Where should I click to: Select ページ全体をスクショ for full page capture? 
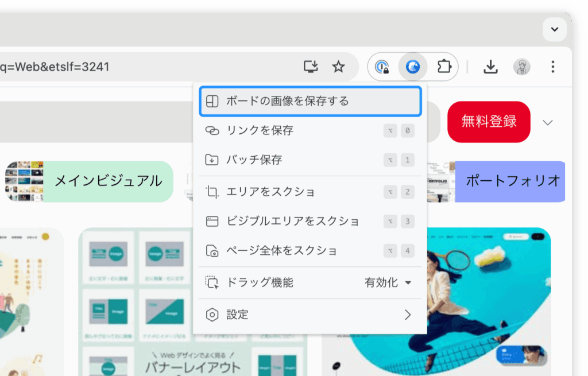tap(310, 251)
